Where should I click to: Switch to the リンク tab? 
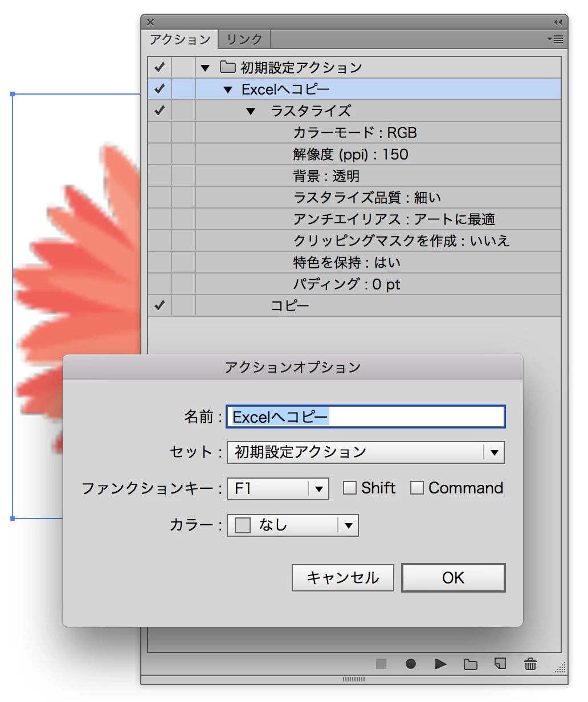tap(244, 39)
